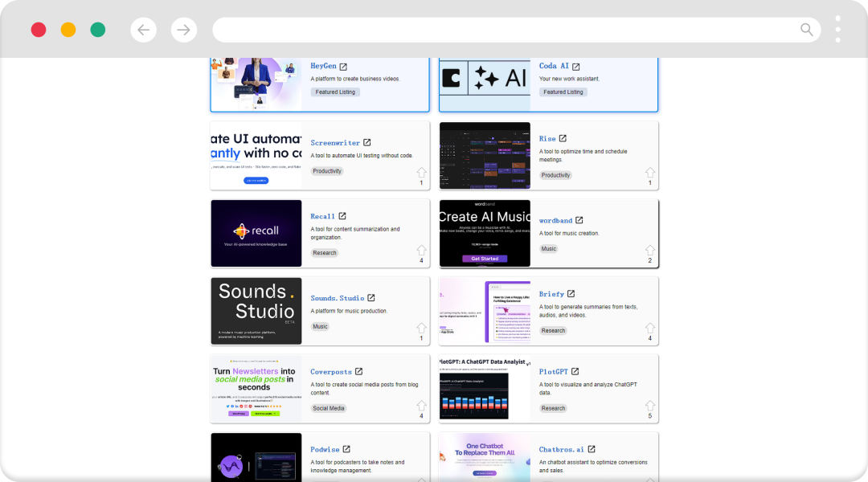Select Music tag on wordband card
Viewport: 868px width, 482px height.
pyautogui.click(x=549, y=248)
